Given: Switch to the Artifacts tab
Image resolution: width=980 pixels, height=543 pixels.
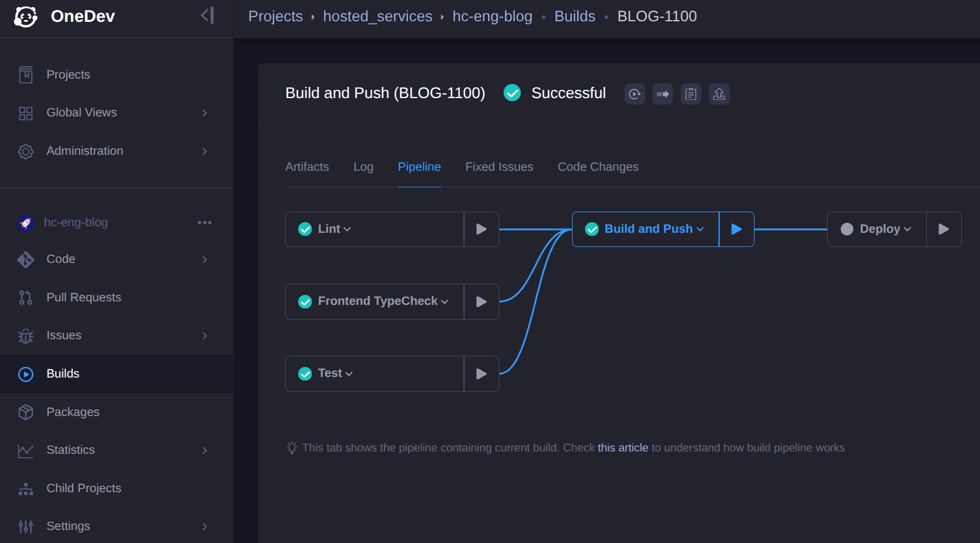Looking at the screenshot, I should (x=307, y=167).
